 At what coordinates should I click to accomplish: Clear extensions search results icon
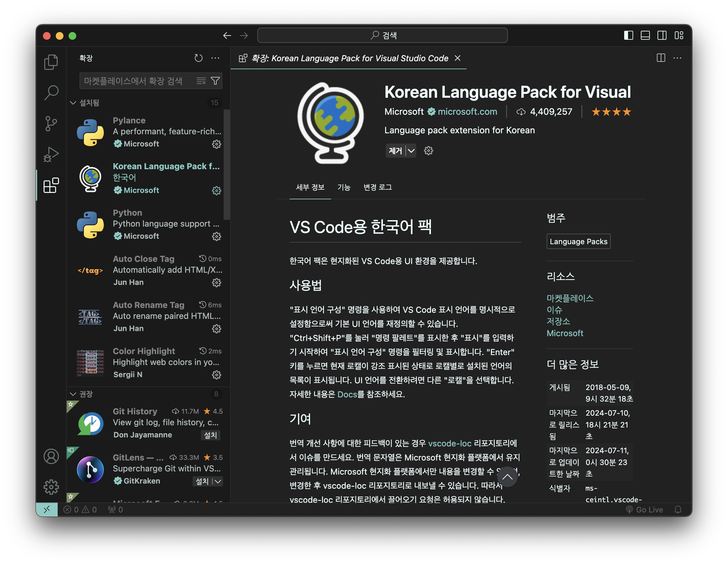click(x=201, y=81)
